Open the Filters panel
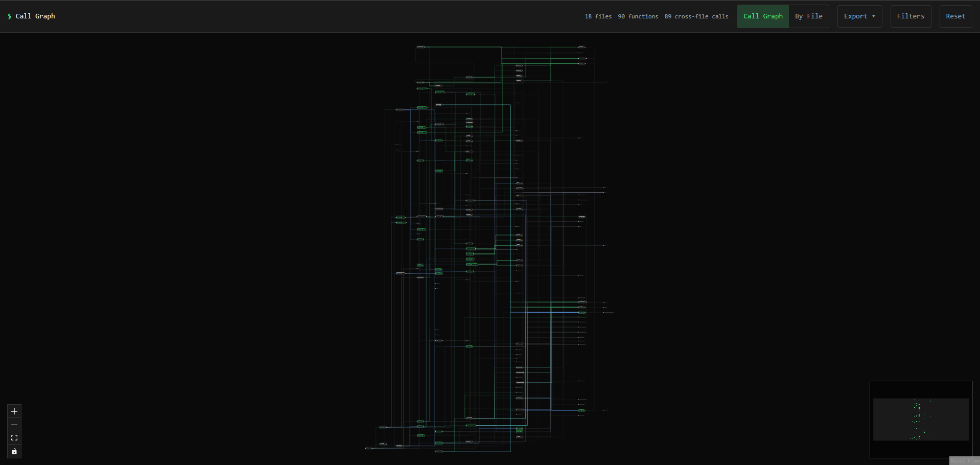Screen dimensions: 980x465 [x=911, y=16]
